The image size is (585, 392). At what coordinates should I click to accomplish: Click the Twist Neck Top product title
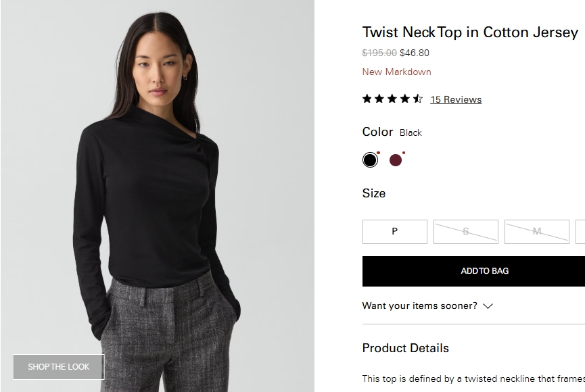click(x=470, y=32)
